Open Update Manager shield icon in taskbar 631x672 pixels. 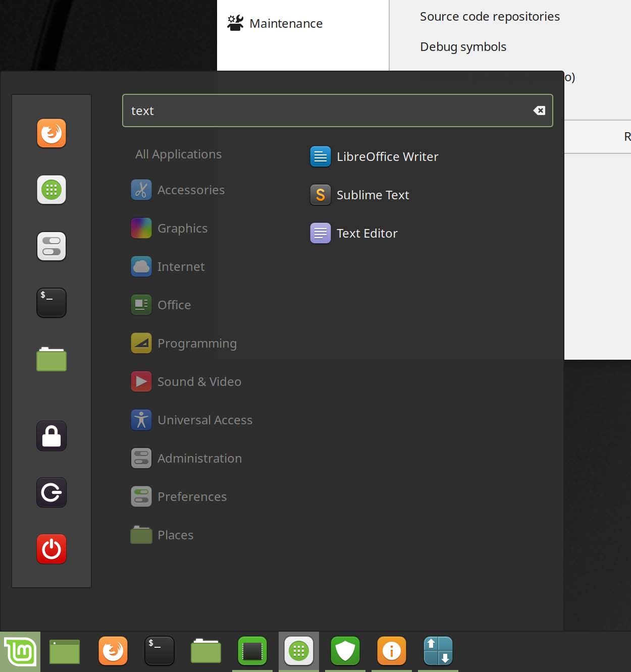pos(345,651)
